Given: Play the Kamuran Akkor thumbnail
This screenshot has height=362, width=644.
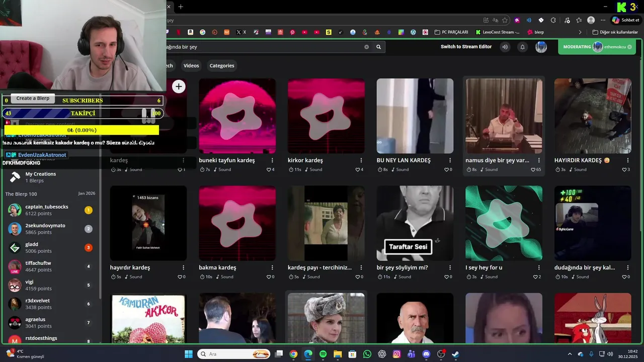Looking at the screenshot, I should coord(148,318).
